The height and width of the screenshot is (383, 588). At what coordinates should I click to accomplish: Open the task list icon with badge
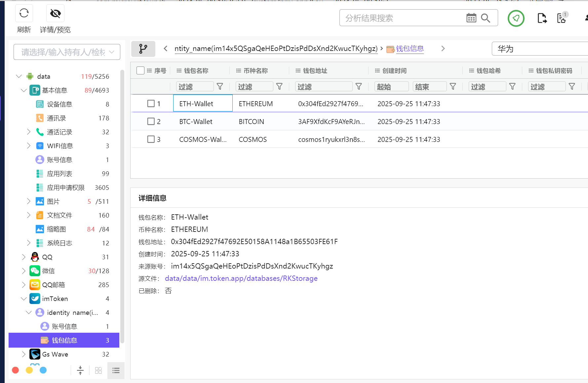click(x=562, y=18)
